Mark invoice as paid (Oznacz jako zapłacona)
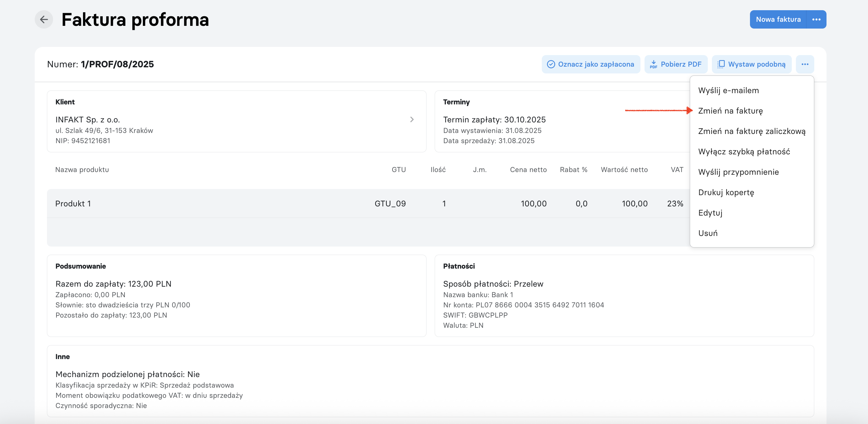 (x=591, y=64)
